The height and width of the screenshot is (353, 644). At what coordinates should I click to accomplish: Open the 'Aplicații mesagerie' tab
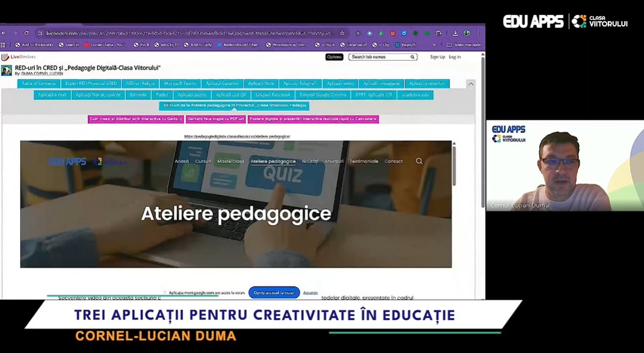[x=381, y=84]
